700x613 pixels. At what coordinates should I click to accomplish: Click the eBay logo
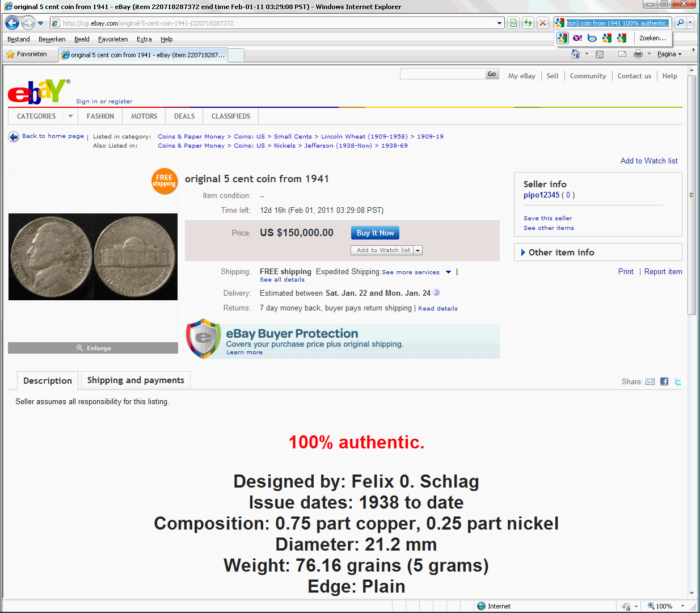point(39,91)
